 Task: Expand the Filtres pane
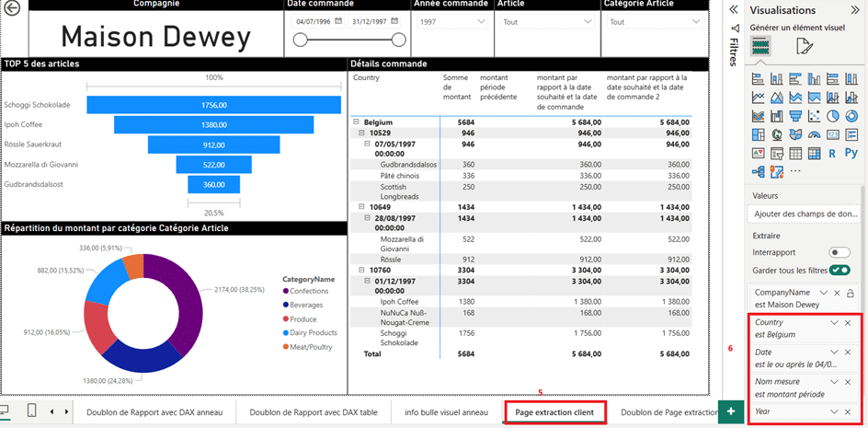pos(735,9)
